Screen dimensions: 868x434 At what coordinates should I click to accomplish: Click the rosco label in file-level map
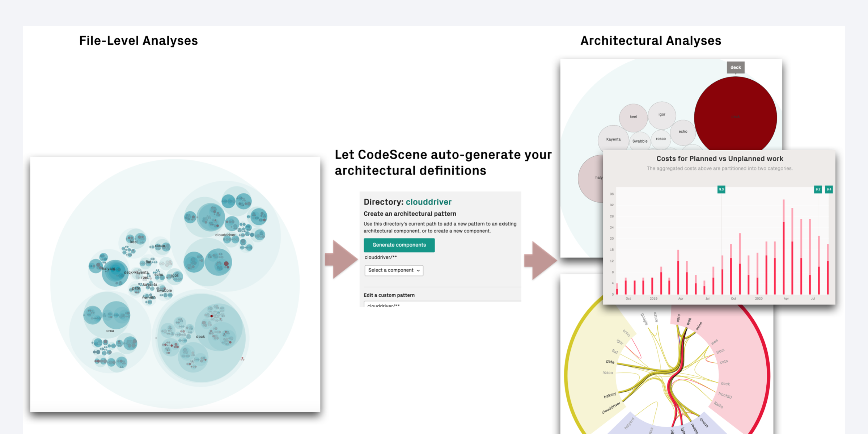click(160, 246)
